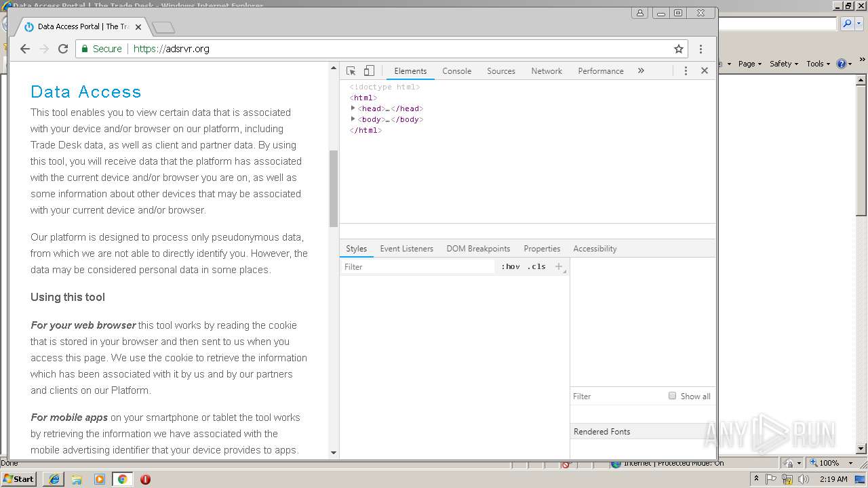Open a new Chrome tab
The height and width of the screenshot is (488, 868).
[163, 27]
